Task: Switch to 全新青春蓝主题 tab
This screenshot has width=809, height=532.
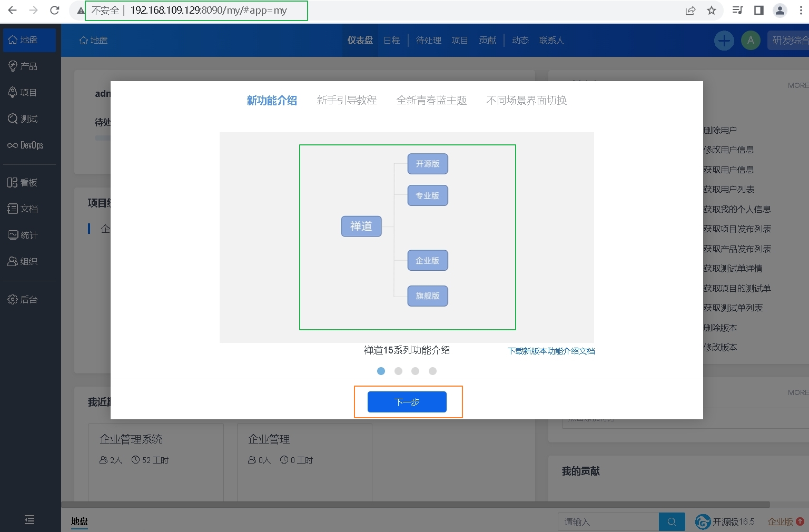Action: click(x=431, y=100)
